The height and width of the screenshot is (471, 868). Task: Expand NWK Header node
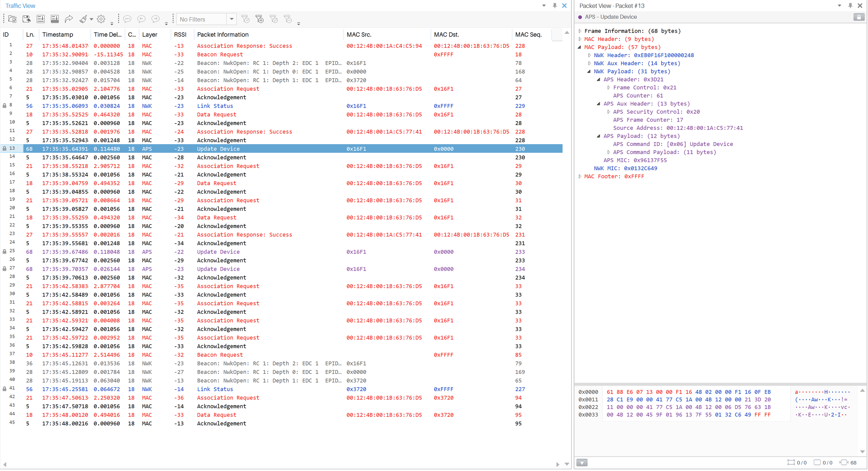(590, 55)
